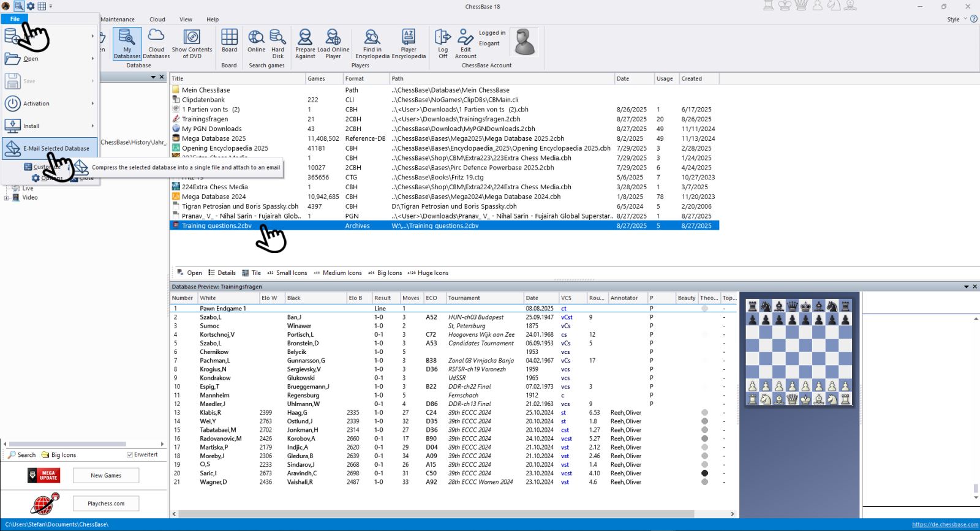Viewport: 980px width, 531px height.
Task: Click the Board icon in ribbon
Action: (229, 42)
